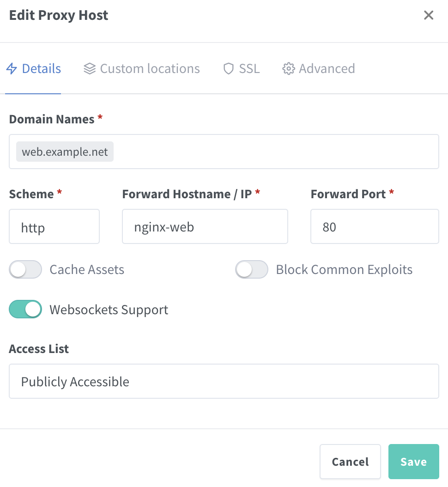Click the layers icon for Custom locations
The image size is (448, 487).
click(89, 69)
